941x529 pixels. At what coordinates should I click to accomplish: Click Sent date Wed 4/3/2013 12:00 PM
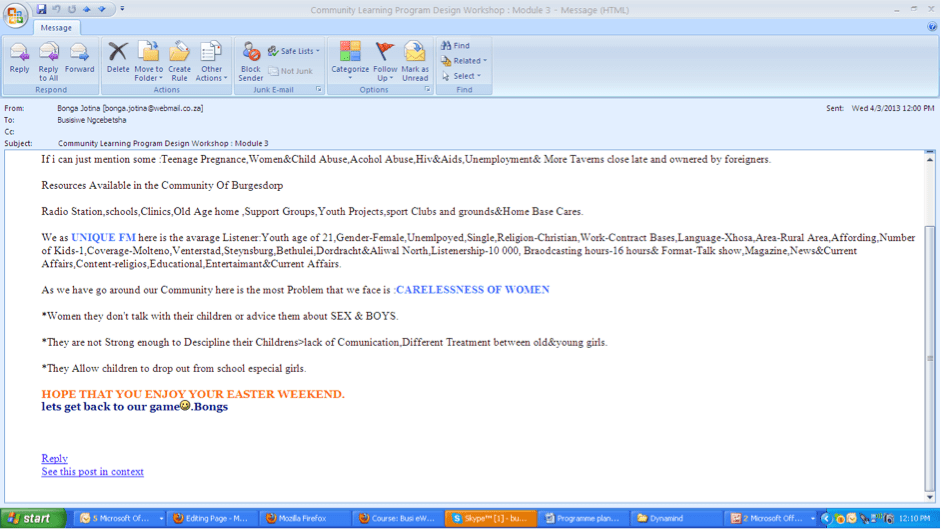point(892,108)
